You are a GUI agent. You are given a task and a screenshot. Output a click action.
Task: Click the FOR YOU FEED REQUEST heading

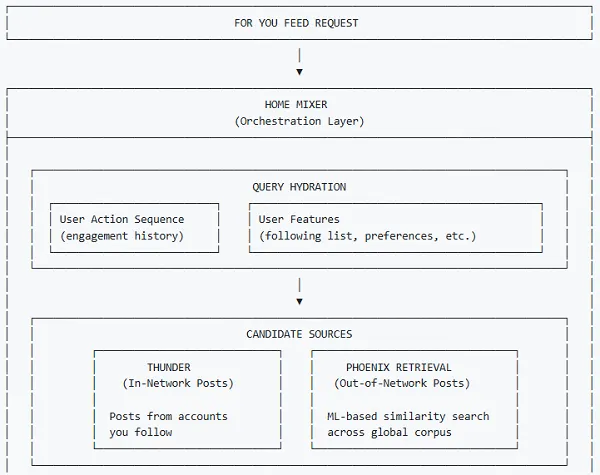click(296, 23)
